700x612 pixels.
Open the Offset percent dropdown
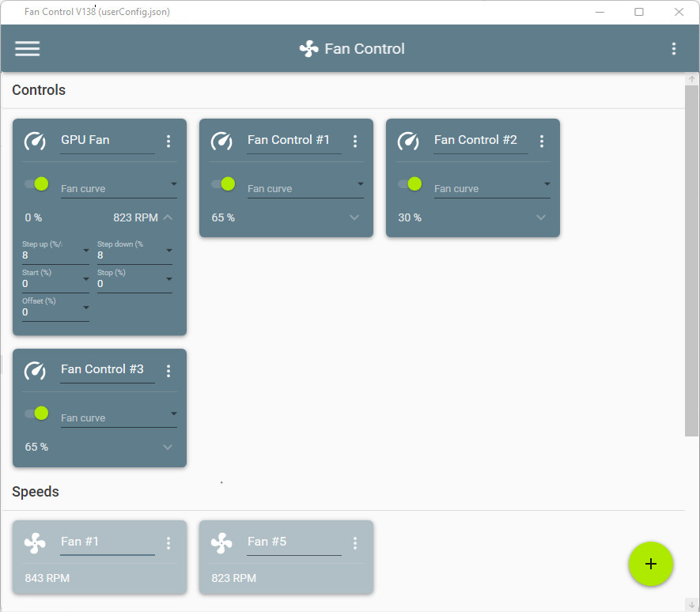pos(86,308)
